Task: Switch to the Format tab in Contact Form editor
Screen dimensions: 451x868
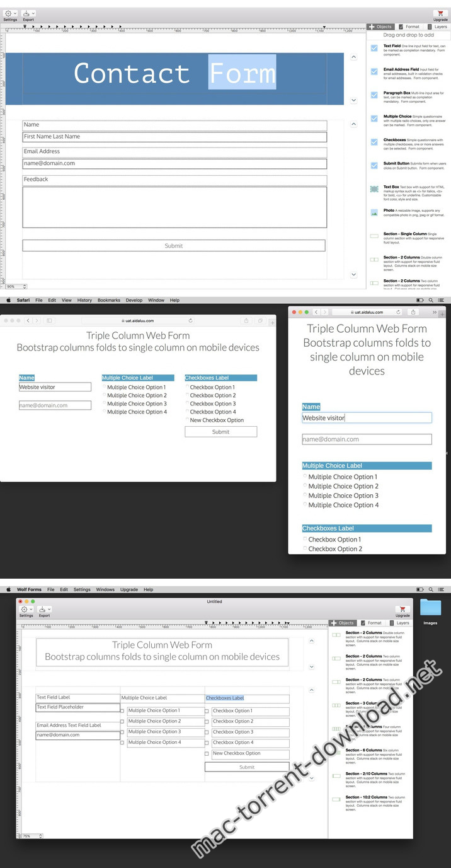Action: point(410,27)
